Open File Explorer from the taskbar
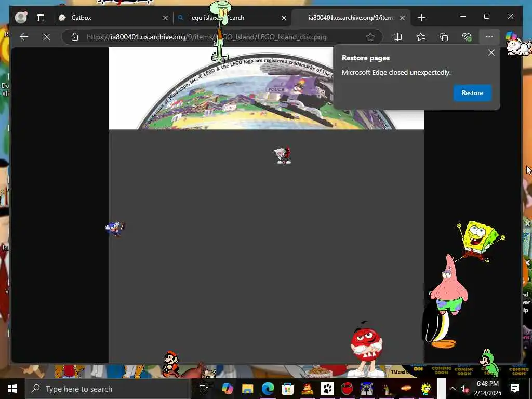The width and height of the screenshot is (532, 399). [248, 389]
